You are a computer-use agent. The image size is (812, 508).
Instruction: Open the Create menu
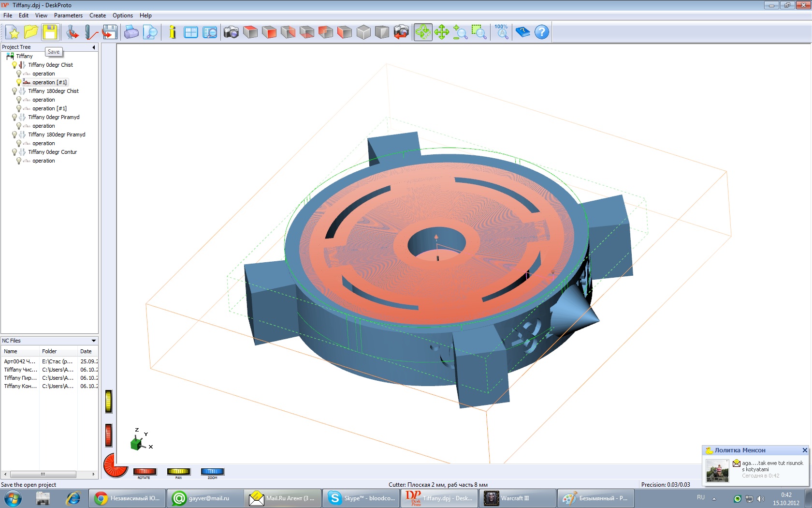[x=97, y=15]
